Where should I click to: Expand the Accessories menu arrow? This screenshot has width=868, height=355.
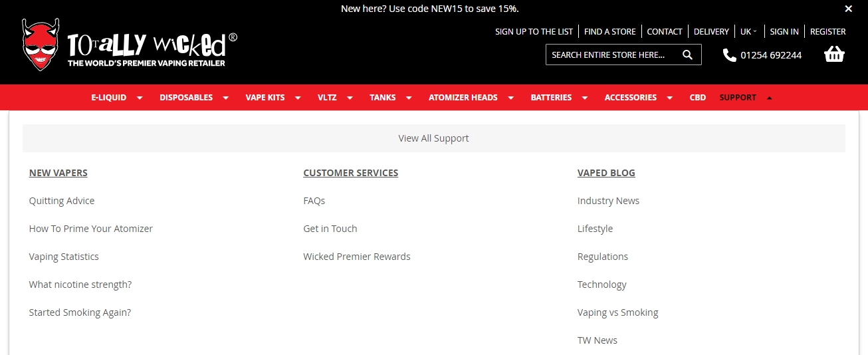(670, 98)
